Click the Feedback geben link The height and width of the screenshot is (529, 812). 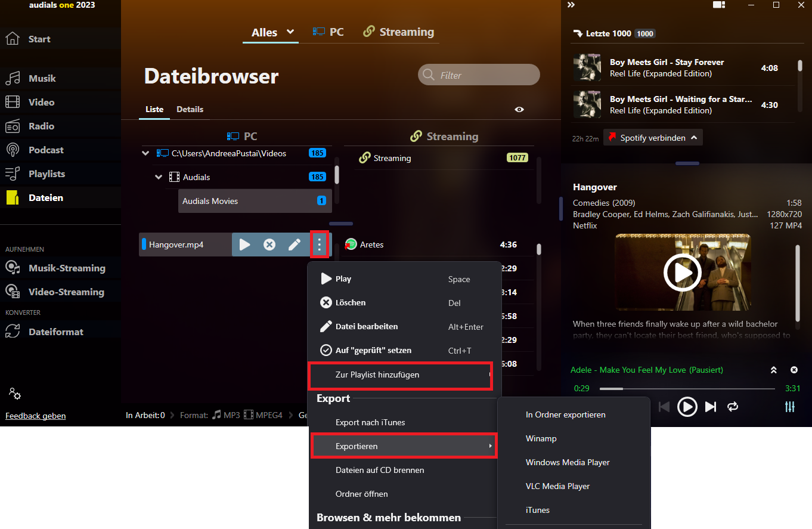(35, 416)
